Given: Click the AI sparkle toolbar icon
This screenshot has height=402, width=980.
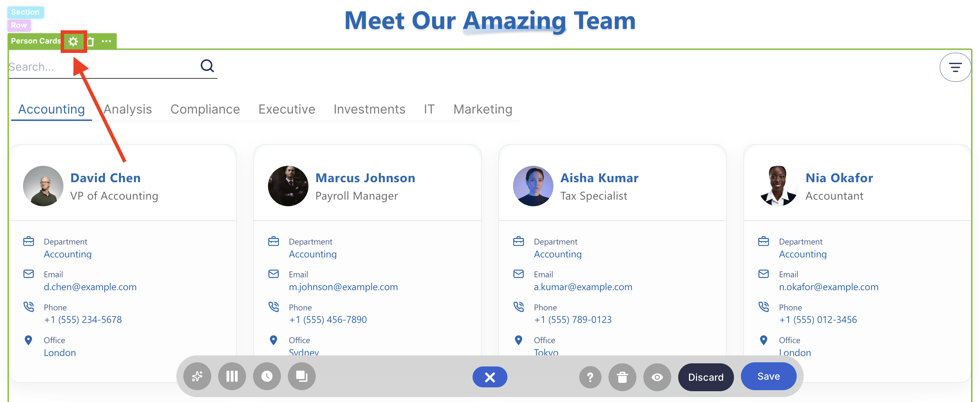Looking at the screenshot, I should (197, 376).
